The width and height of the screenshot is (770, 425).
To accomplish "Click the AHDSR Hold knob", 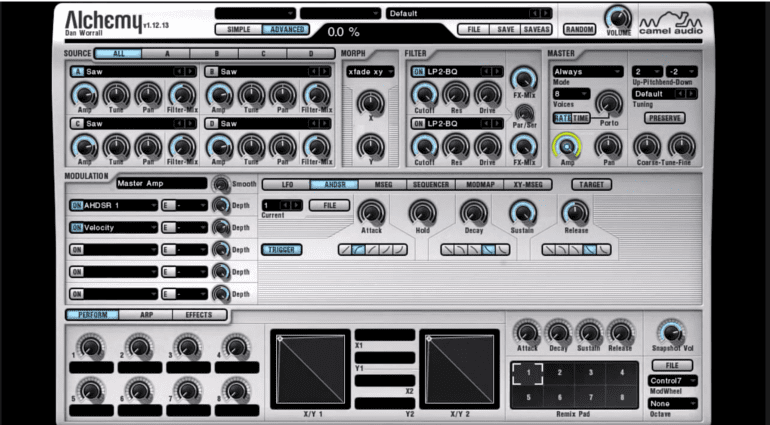I will coord(422,212).
